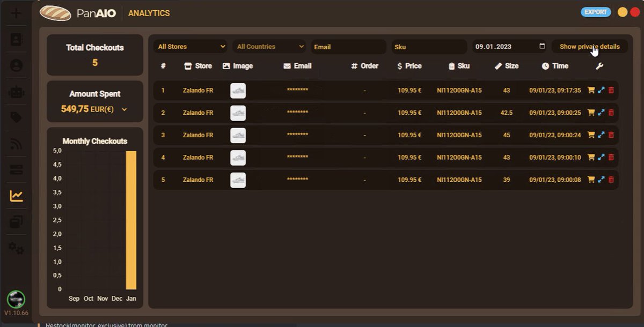Click masked email in row 4

[297, 157]
